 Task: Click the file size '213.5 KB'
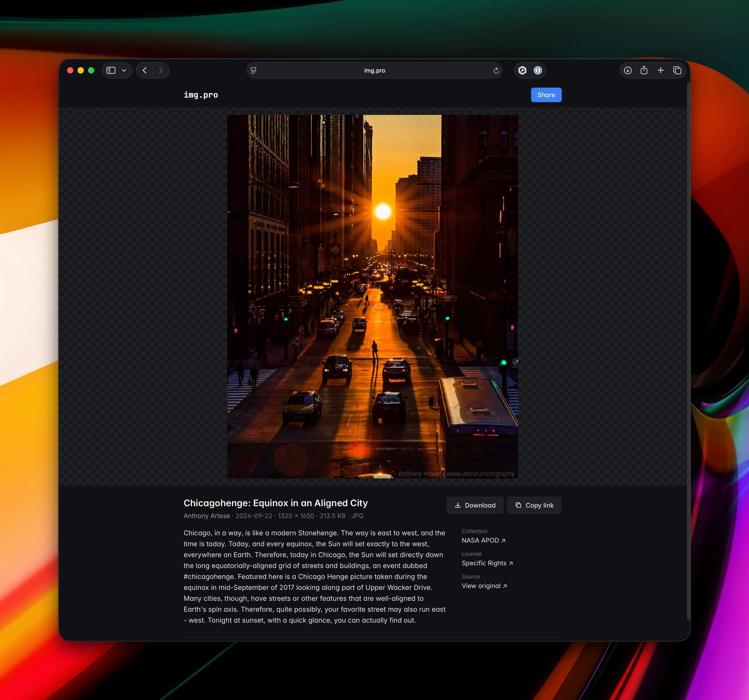(x=332, y=516)
